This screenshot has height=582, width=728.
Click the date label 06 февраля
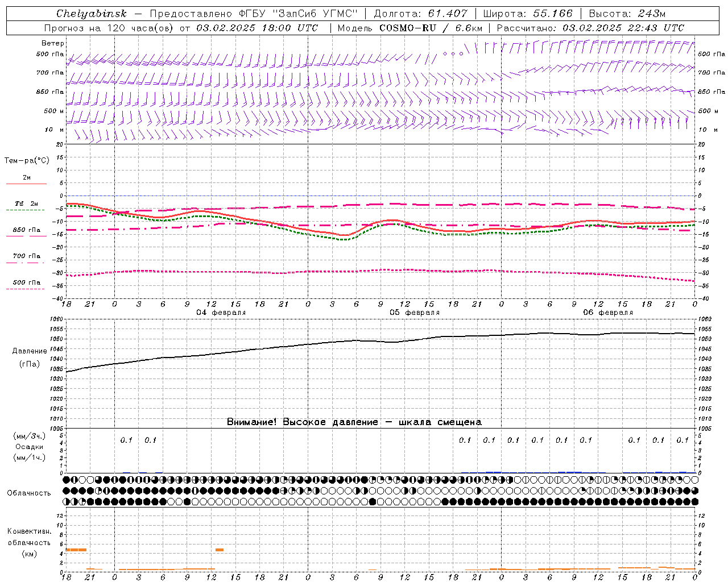coord(608,313)
